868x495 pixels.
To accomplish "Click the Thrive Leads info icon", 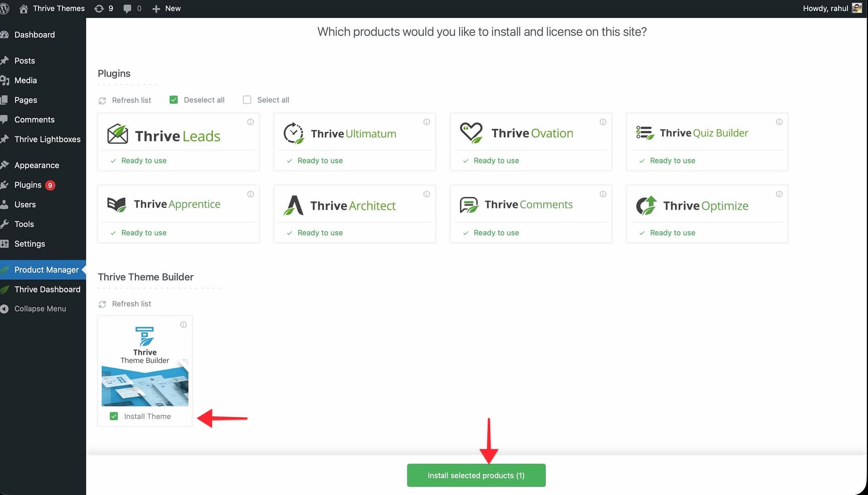I will coord(250,122).
